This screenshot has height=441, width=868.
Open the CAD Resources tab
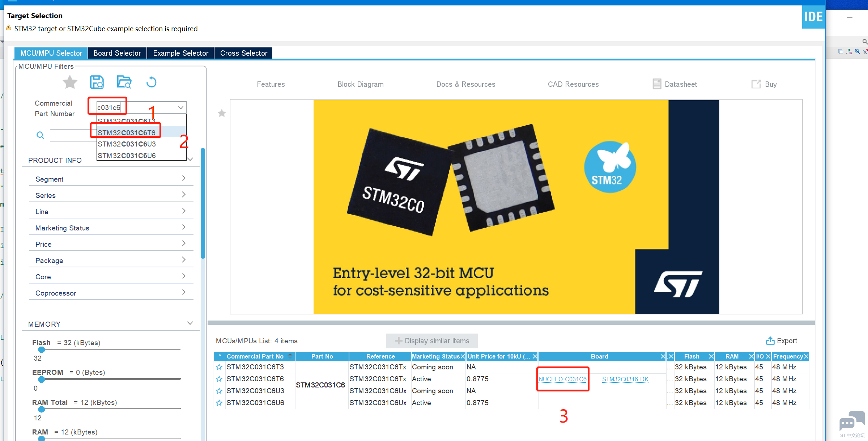pos(573,84)
